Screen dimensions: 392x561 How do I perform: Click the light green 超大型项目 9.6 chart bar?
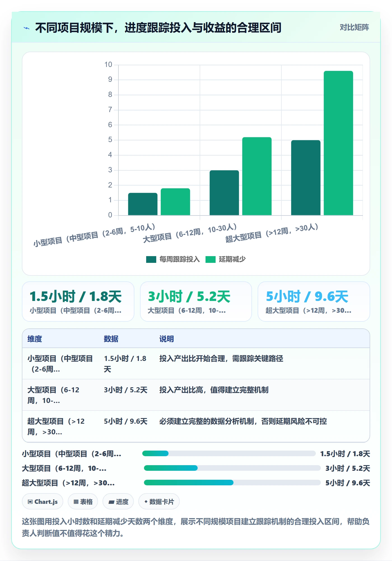point(338,143)
